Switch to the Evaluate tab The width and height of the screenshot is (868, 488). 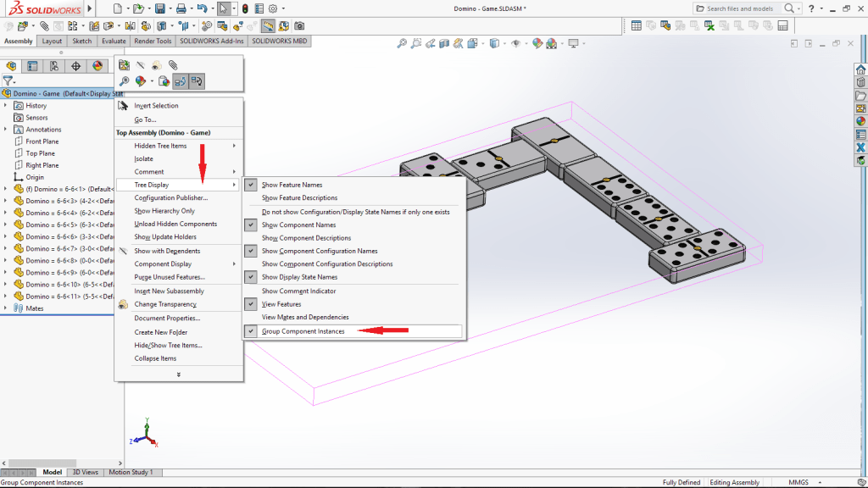coord(113,40)
